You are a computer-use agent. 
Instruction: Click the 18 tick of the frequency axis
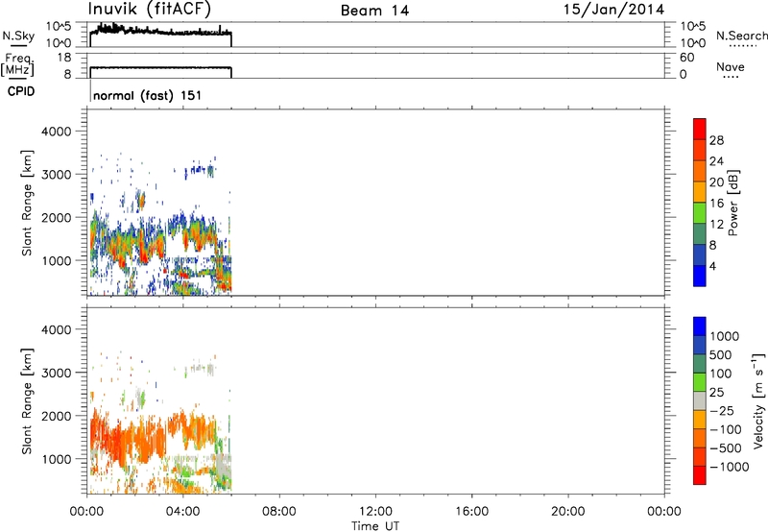(x=64, y=58)
